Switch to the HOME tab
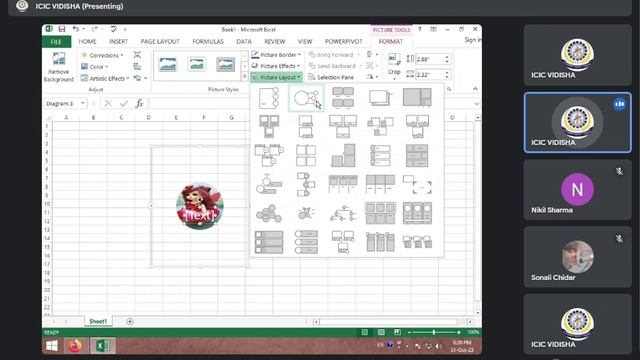Image resolution: width=640 pixels, height=360 pixels. tap(87, 42)
